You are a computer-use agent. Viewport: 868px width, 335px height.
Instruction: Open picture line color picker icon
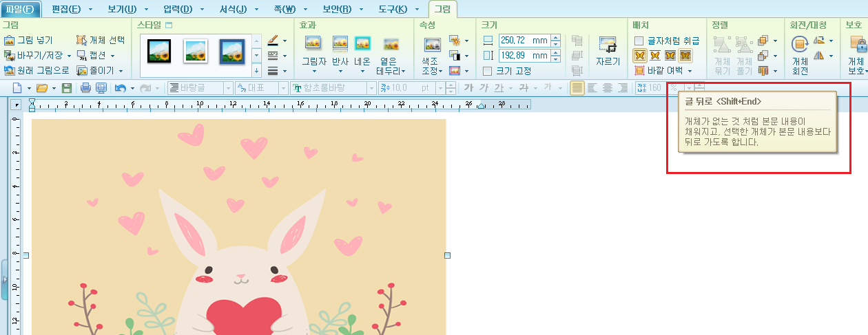[x=271, y=41]
